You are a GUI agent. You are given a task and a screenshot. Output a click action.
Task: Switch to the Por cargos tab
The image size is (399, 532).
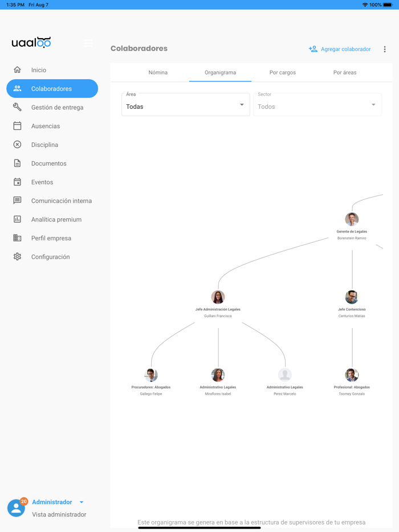click(283, 72)
